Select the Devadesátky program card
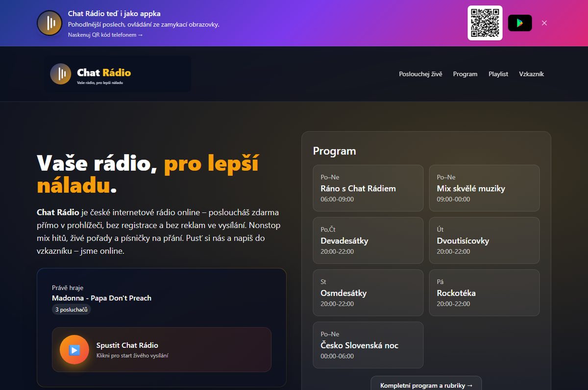Viewport: 588px width, 390px height. pos(368,241)
